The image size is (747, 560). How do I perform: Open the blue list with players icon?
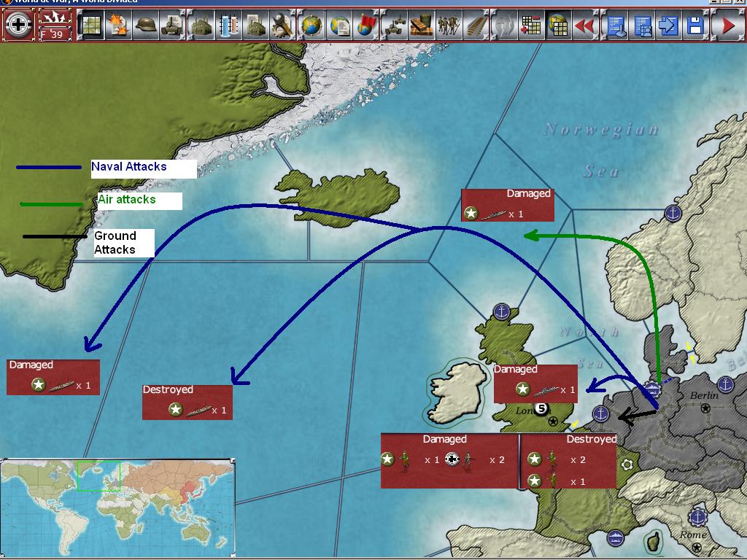point(643,25)
